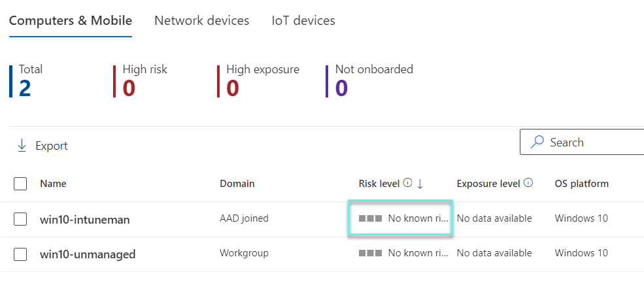Image resolution: width=644 pixels, height=308 pixels.
Task: Click the Risk level info icon
Action: pos(408,183)
